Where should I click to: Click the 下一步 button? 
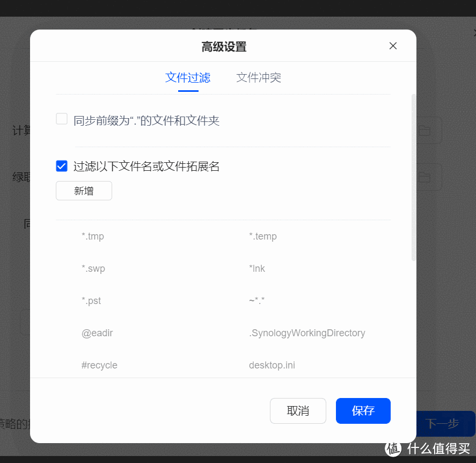pyautogui.click(x=446, y=424)
